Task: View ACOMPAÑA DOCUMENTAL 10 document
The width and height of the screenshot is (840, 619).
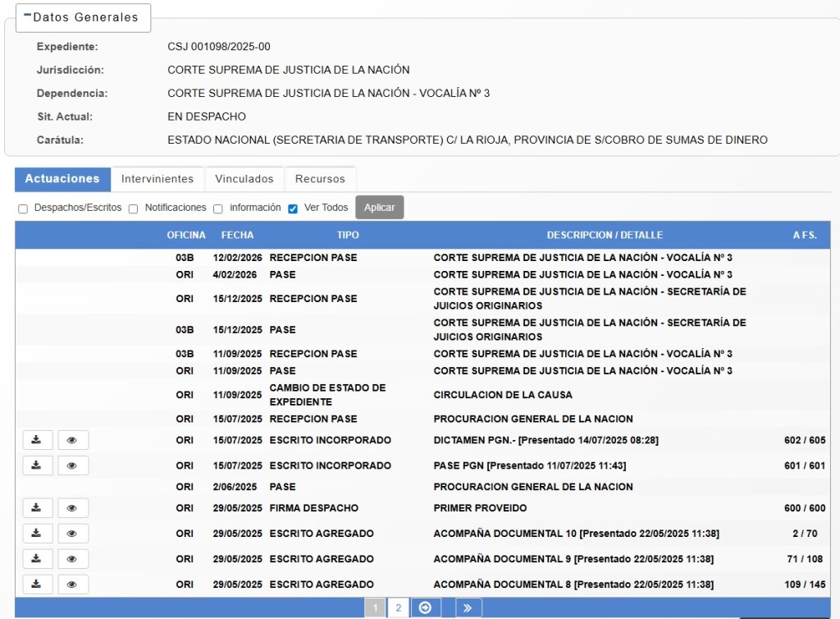Action: click(x=73, y=534)
